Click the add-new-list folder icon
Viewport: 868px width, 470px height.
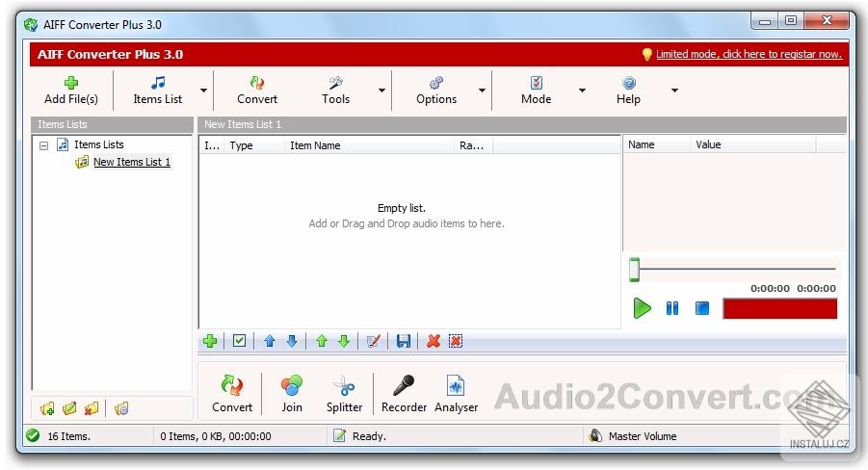[x=47, y=408]
